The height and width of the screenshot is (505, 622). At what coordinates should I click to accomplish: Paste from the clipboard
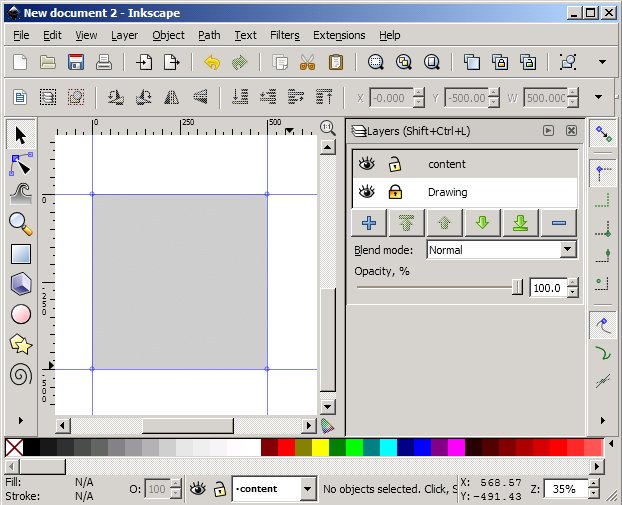(336, 62)
